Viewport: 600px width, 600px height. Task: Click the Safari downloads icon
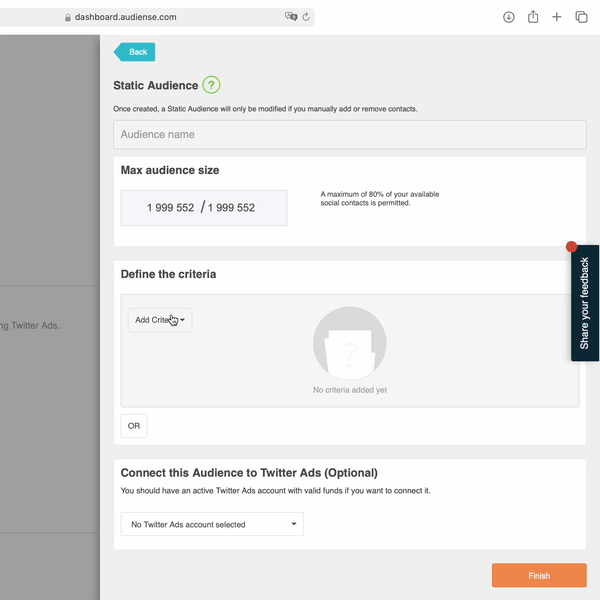(x=509, y=17)
